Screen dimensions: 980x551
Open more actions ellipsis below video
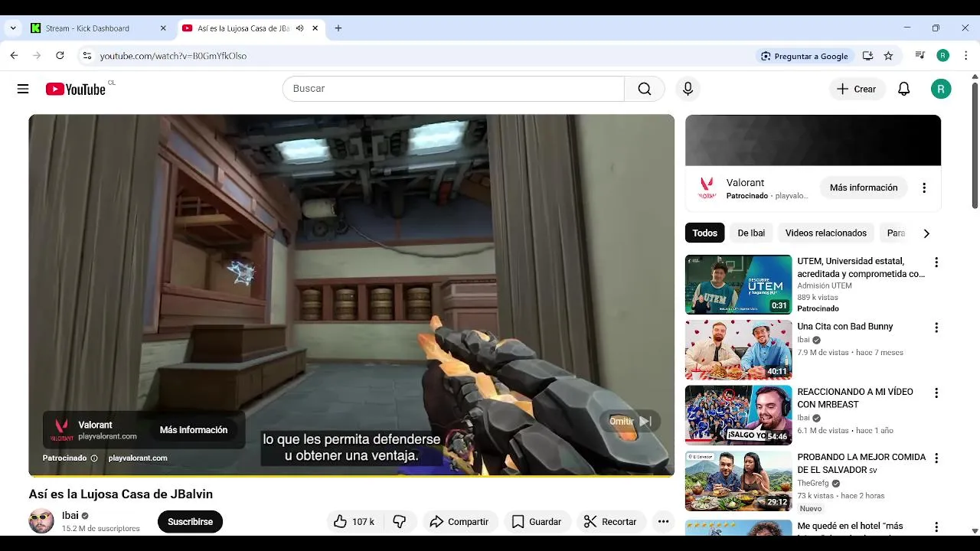(x=663, y=522)
